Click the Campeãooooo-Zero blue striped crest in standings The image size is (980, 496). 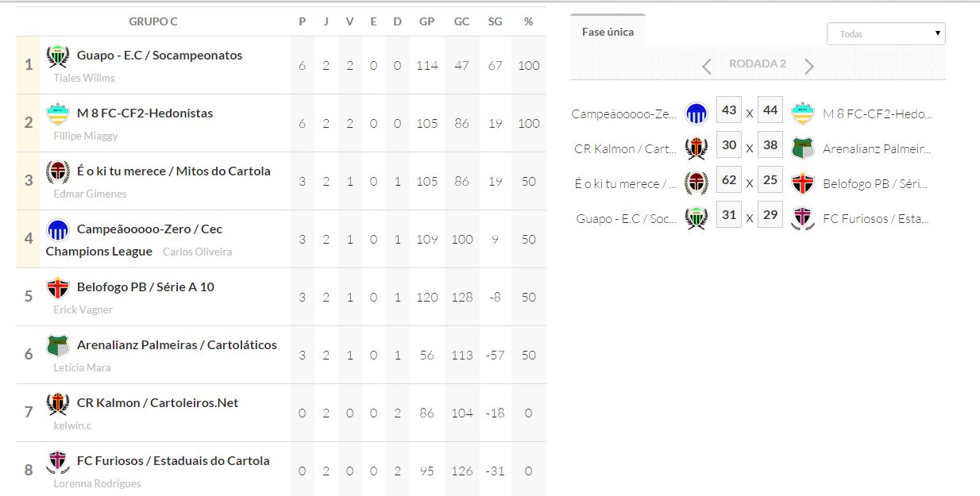[58, 230]
